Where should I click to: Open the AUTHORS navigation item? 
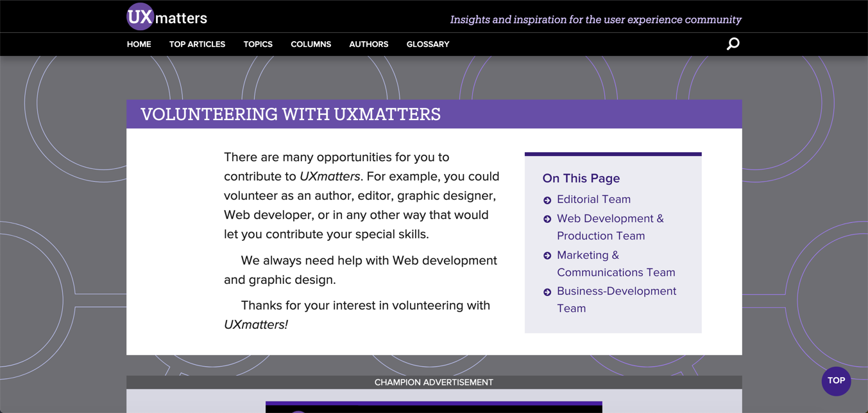click(369, 44)
